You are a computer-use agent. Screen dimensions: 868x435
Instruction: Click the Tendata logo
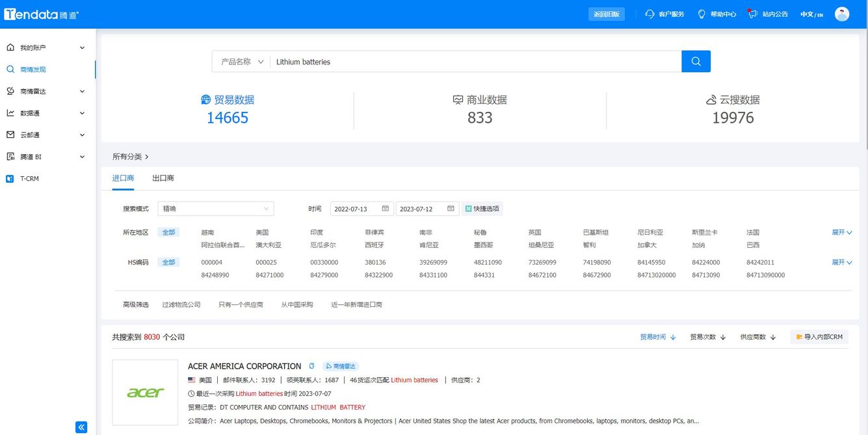(x=41, y=14)
